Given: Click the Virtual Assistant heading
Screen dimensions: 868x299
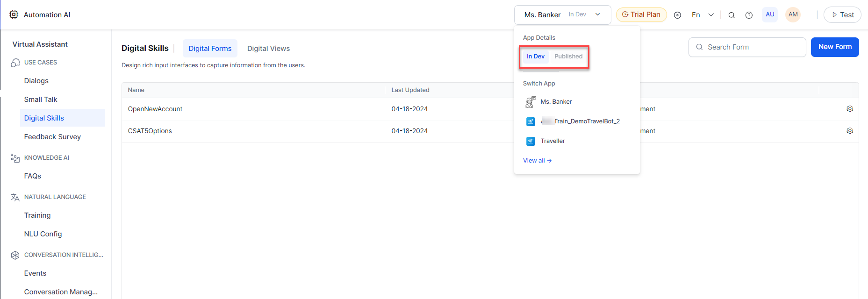Looking at the screenshot, I should 40,44.
